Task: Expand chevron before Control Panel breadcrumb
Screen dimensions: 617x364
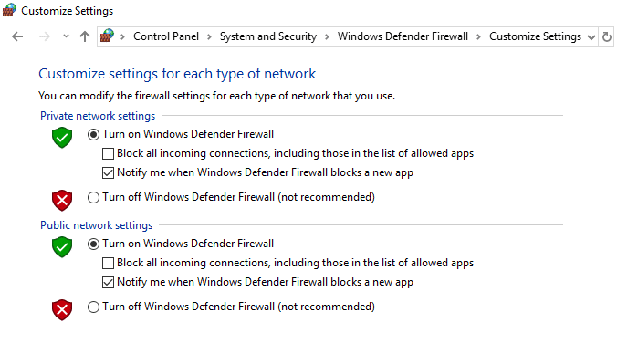Action: [x=123, y=37]
